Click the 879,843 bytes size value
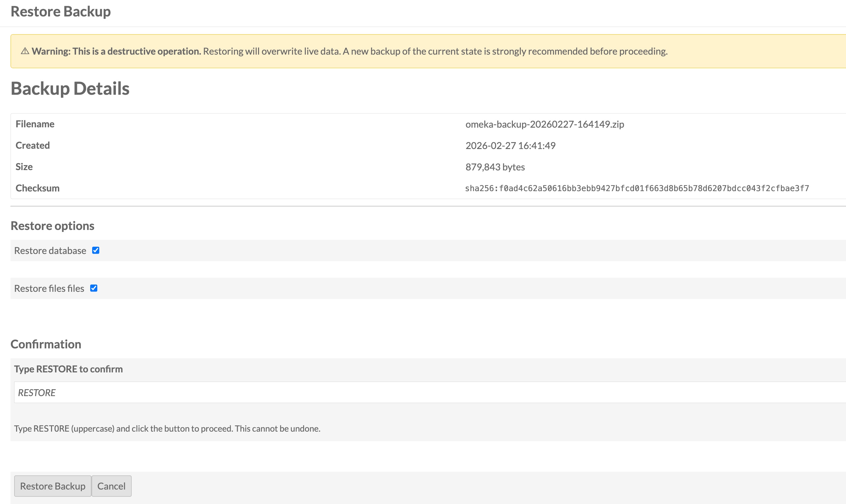 pyautogui.click(x=495, y=167)
